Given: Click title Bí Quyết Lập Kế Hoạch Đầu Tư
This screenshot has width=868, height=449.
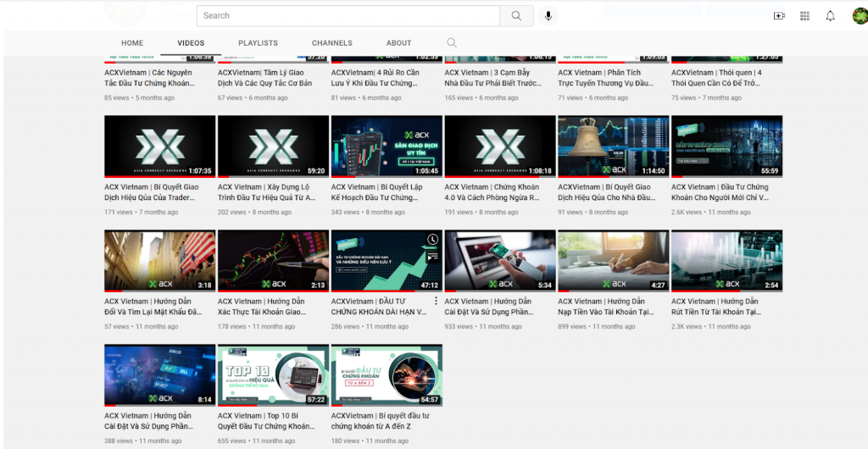Looking at the screenshot, I should [377, 191].
